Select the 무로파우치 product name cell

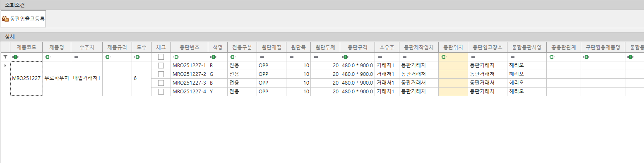57,79
